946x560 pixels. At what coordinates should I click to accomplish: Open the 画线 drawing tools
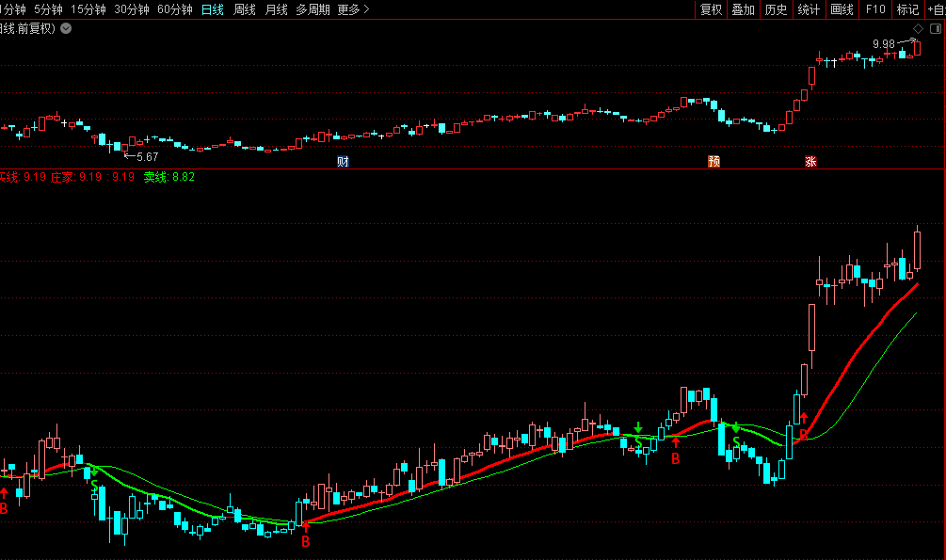tap(842, 9)
